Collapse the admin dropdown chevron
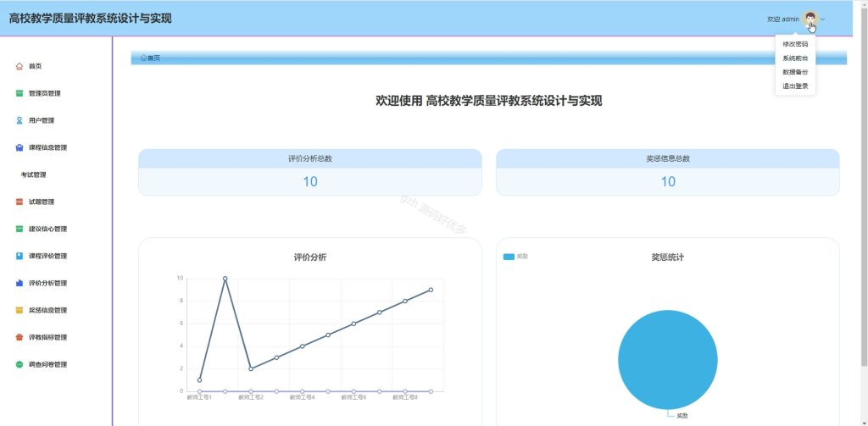 [823, 19]
